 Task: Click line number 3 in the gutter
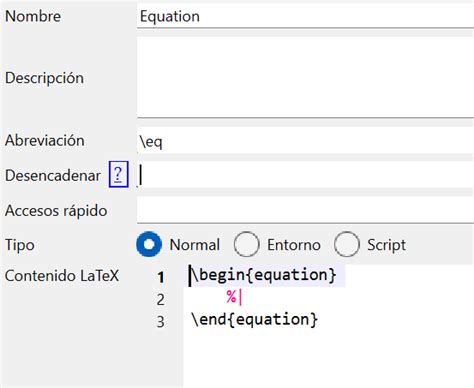tap(161, 322)
